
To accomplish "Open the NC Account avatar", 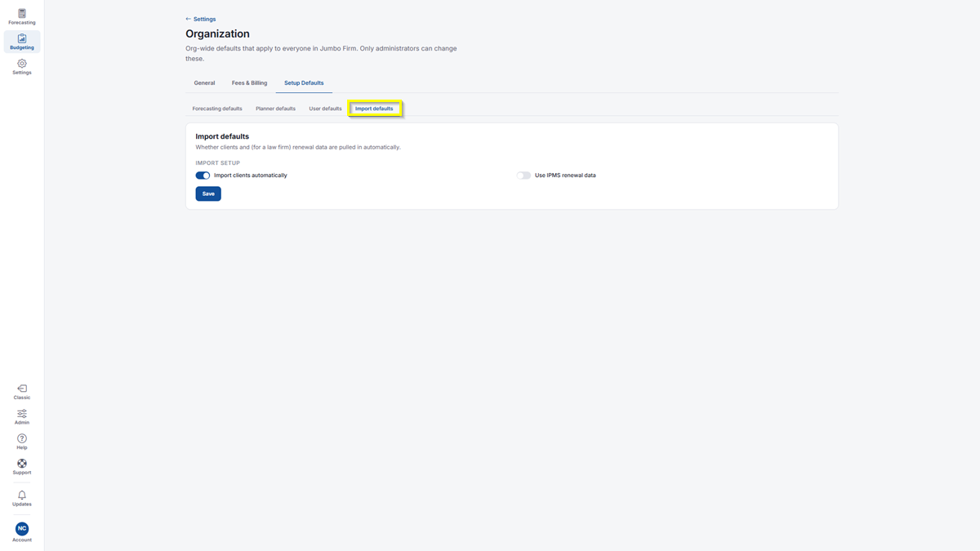I will coord(22,529).
